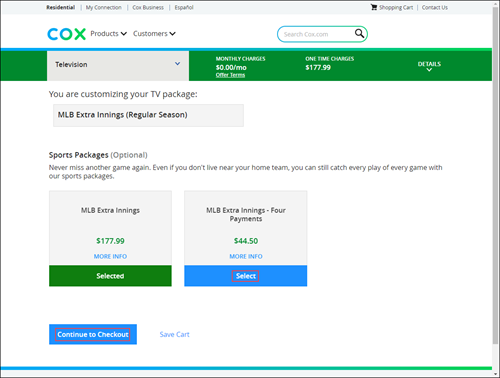Open the My Connection link

point(104,7)
